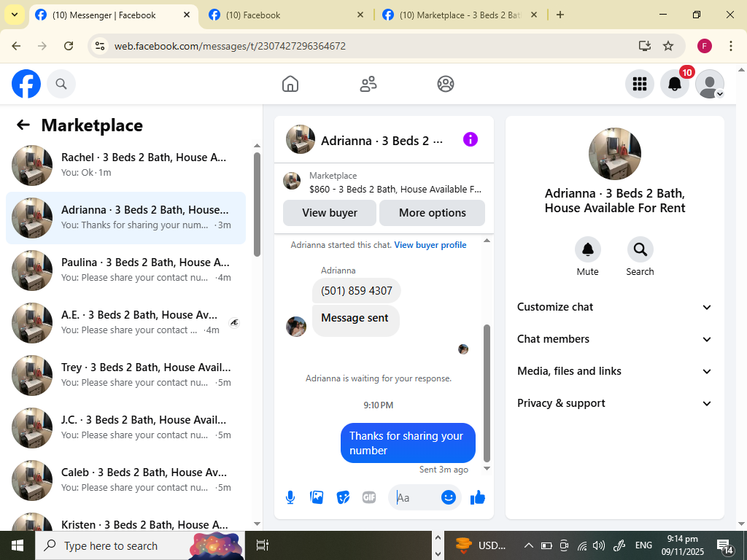Go back using Marketplace arrow

[23, 125]
